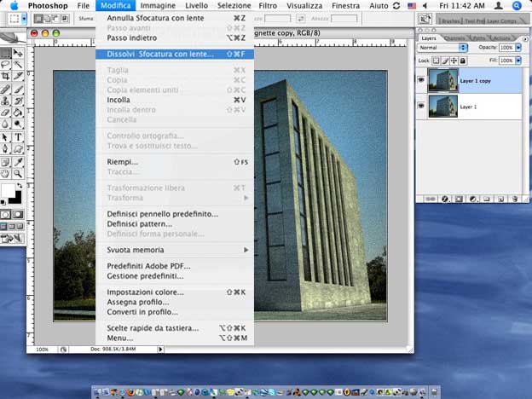
Task: Hide Layer 1 copy with its eye icon
Action: click(x=421, y=78)
